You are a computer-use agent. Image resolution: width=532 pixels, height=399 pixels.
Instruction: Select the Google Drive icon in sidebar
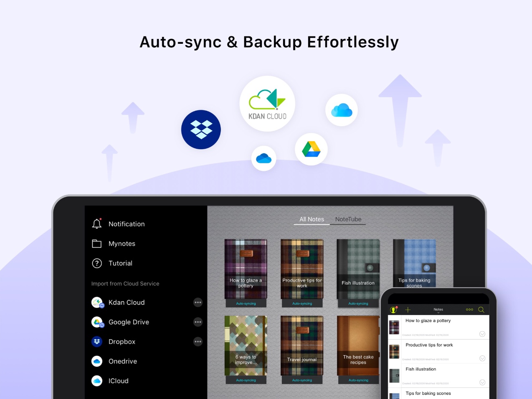pyautogui.click(x=97, y=322)
